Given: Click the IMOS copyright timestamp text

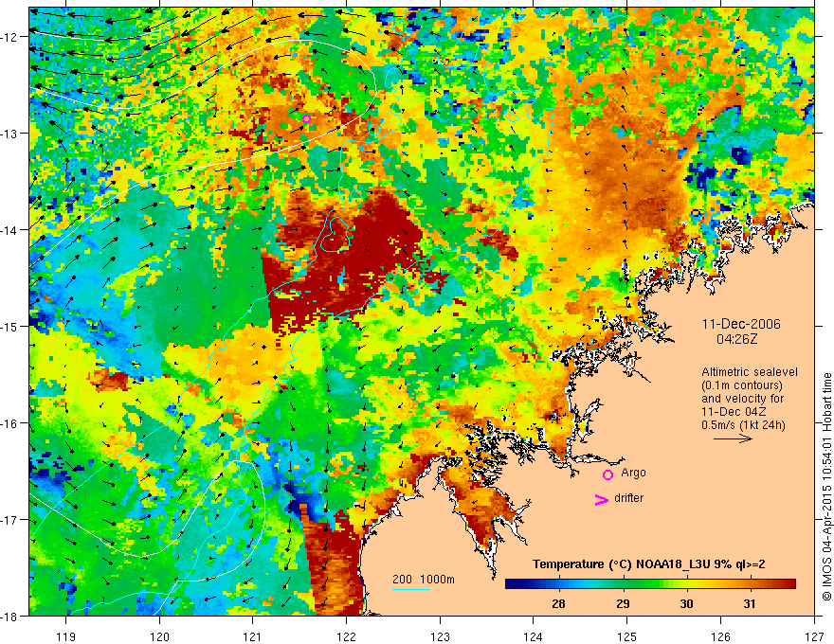Looking at the screenshot, I should click(826, 487).
